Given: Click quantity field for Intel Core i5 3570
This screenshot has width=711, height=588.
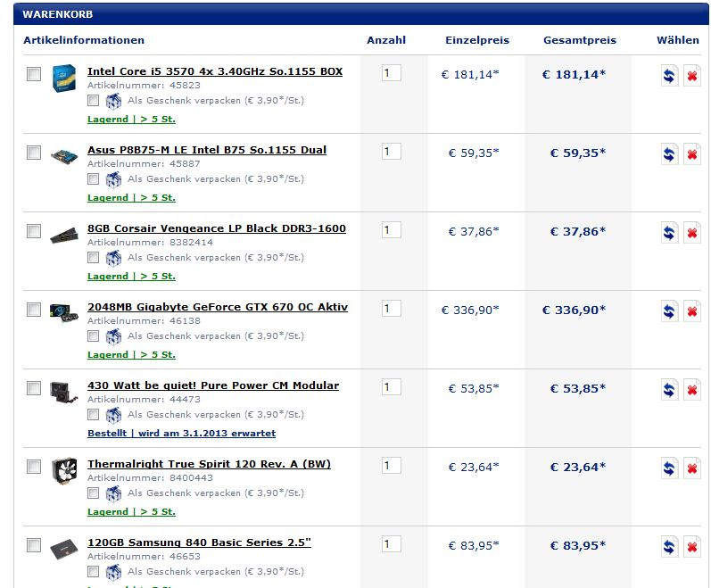Looking at the screenshot, I should pos(392,72).
